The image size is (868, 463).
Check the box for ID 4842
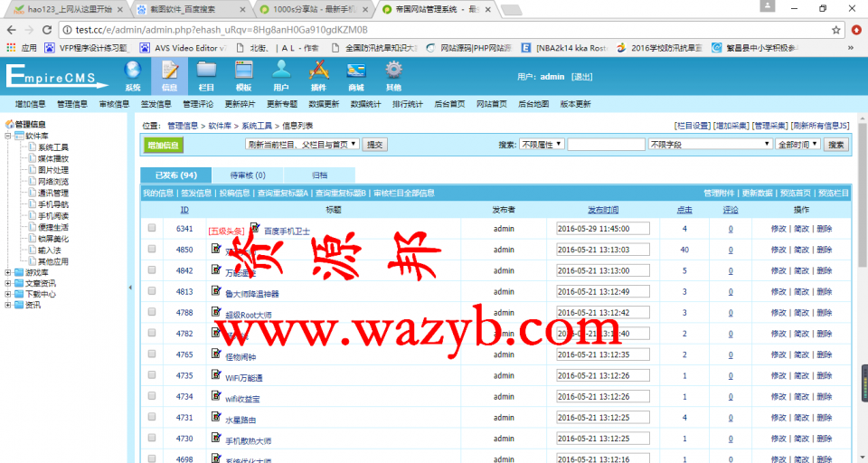coord(152,269)
